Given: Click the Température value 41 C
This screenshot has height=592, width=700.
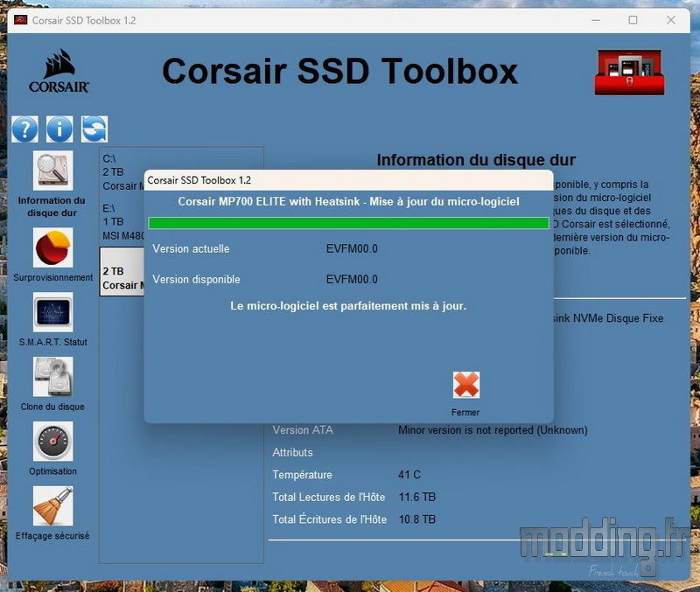Looking at the screenshot, I should click(409, 475).
